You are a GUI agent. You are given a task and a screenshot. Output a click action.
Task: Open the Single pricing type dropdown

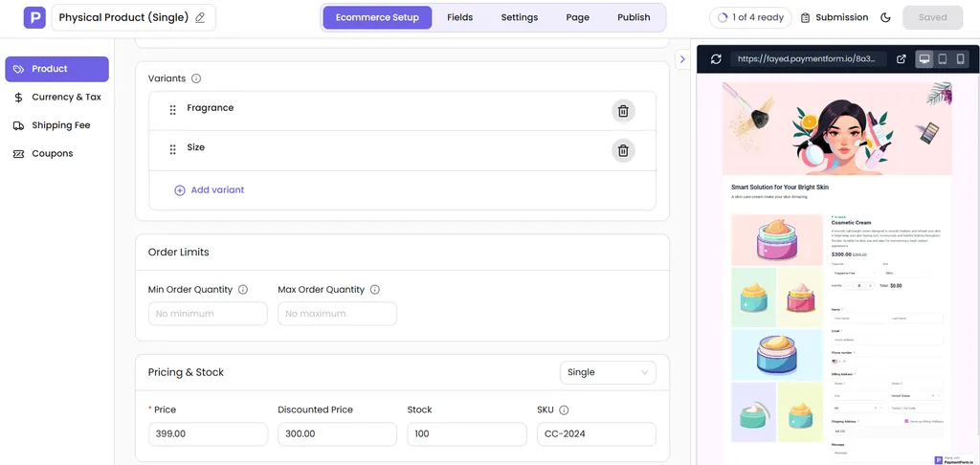[608, 372]
